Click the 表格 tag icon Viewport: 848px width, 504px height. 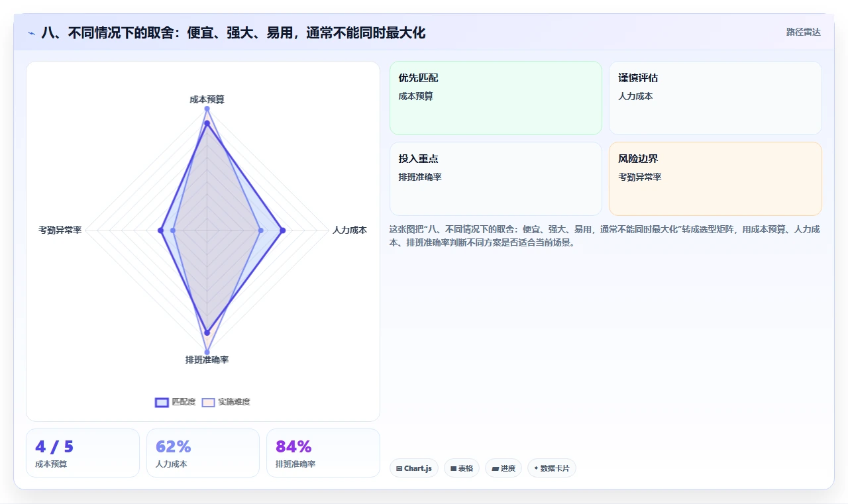point(453,468)
